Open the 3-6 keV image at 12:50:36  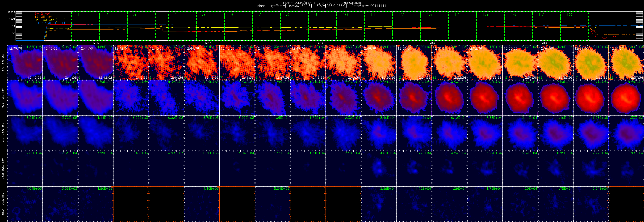pyautogui.click(x=414, y=63)
